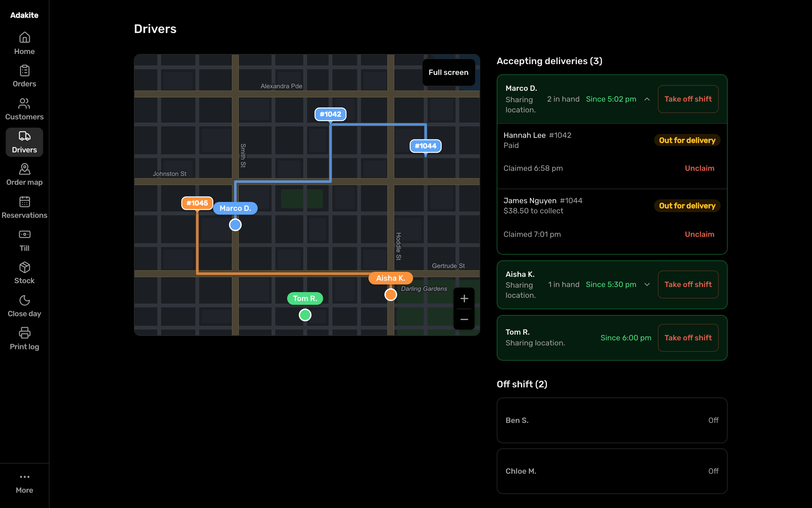Viewport: 812px width, 508px height.
Task: Open Print log printer icon
Action: click(24, 333)
